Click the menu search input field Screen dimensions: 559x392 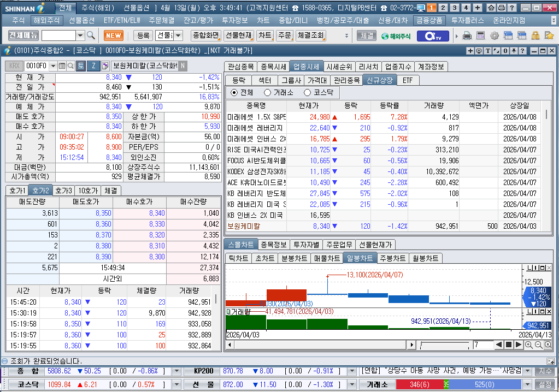pos(58,35)
